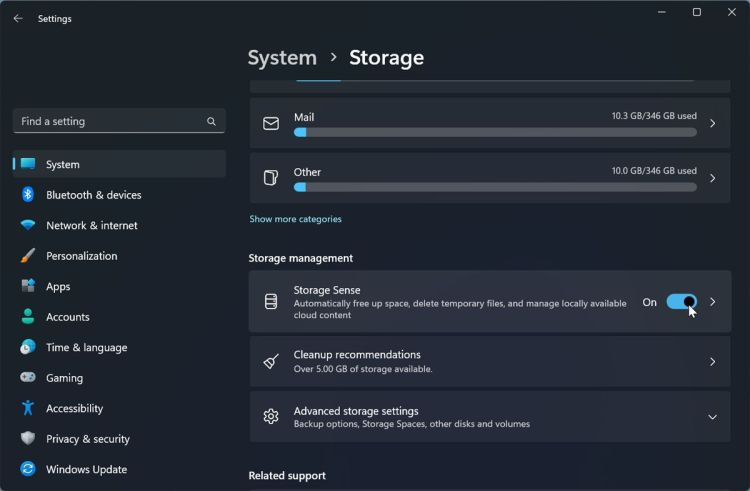Select System in the sidebar
Screen dimensions: 750x491
point(62,164)
